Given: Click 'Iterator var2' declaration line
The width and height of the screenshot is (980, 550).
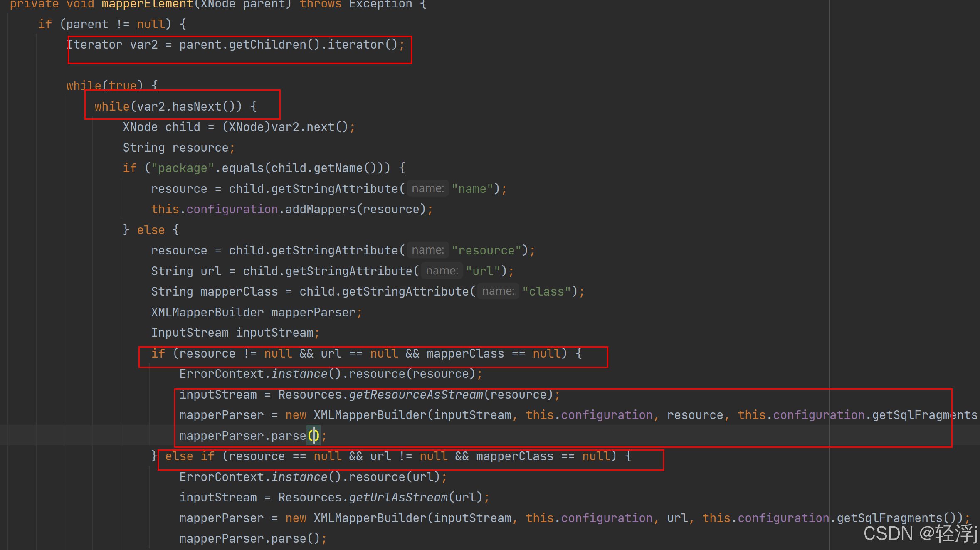Looking at the screenshot, I should click(x=236, y=44).
